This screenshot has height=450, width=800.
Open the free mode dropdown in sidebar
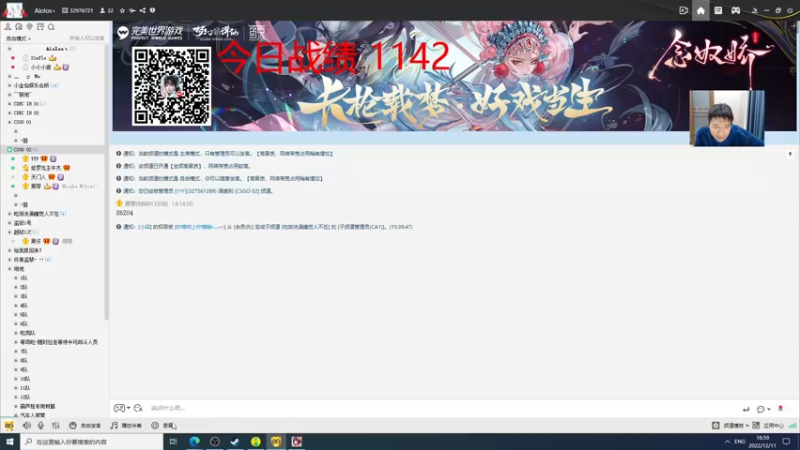click(18, 39)
